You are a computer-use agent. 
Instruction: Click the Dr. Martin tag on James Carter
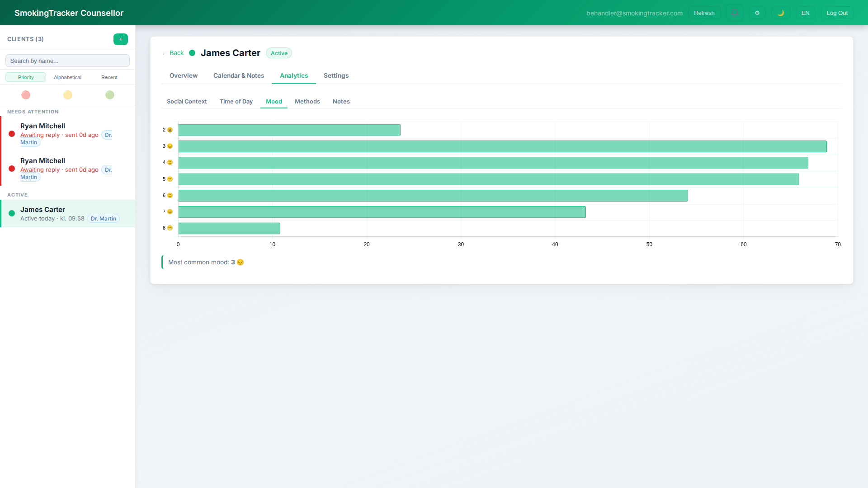103,218
